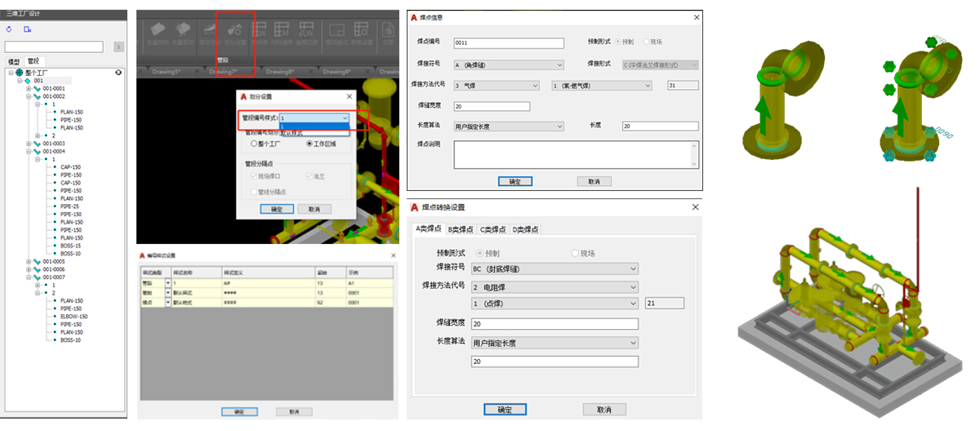Open the C类焊点 tab
Screen dimensions: 980x431
(492, 229)
